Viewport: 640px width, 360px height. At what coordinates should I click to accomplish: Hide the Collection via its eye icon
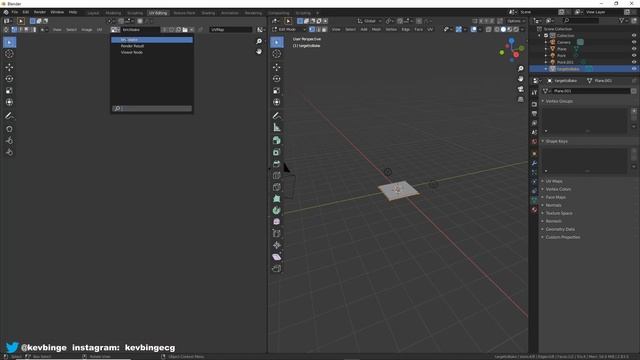[x=634, y=36]
